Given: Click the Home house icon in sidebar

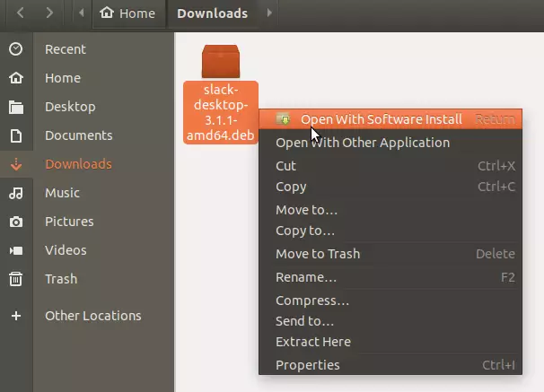Looking at the screenshot, I should click(x=16, y=78).
